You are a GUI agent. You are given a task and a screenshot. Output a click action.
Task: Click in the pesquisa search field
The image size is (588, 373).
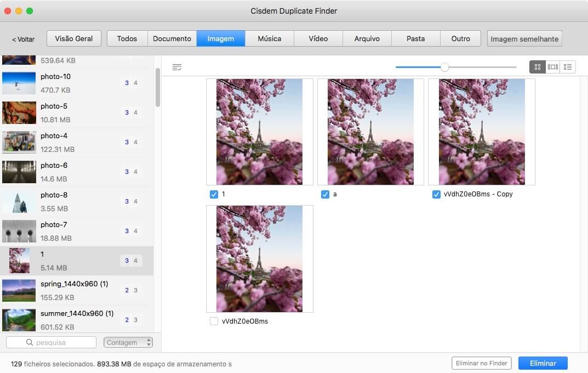pyautogui.click(x=60, y=342)
